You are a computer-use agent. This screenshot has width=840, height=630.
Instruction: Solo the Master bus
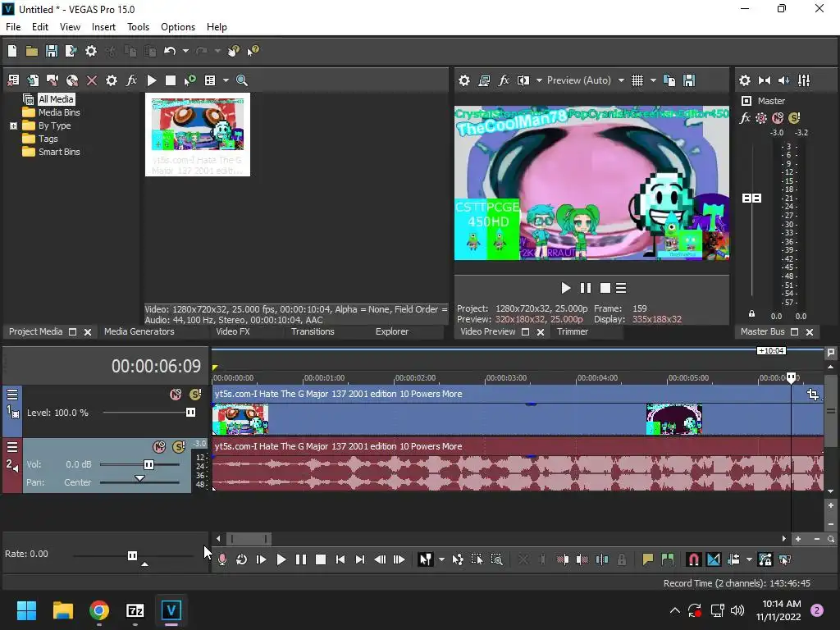pos(794,118)
